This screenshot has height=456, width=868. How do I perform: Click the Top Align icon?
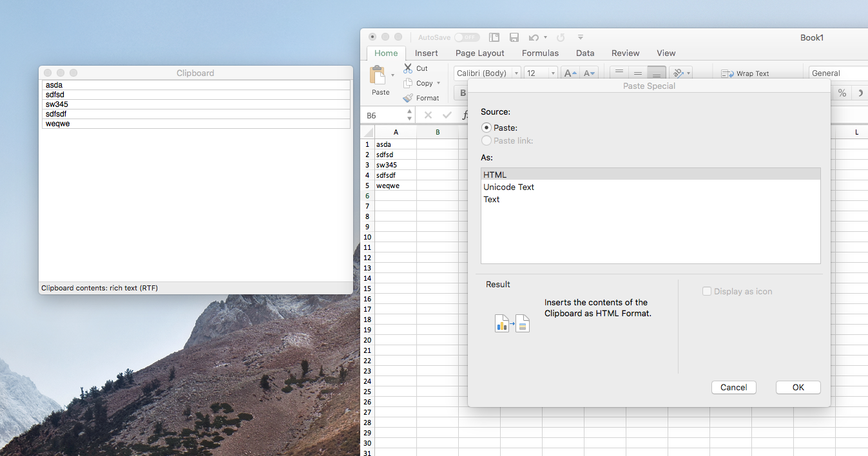pyautogui.click(x=619, y=72)
